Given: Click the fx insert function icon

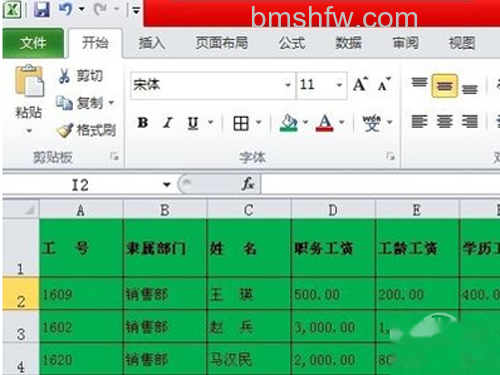Looking at the screenshot, I should tap(248, 184).
